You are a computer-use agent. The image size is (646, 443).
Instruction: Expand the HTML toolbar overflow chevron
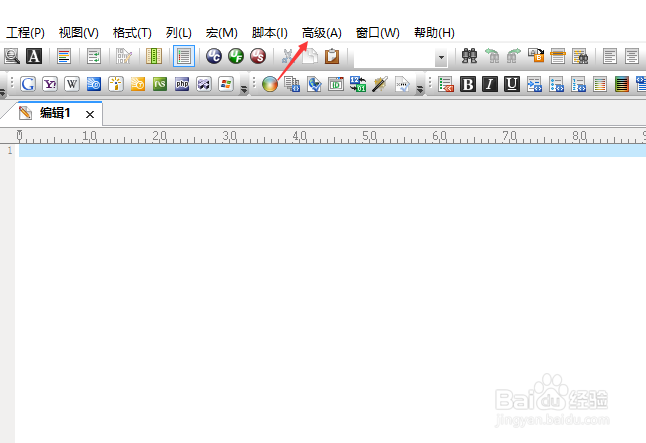tap(420, 89)
